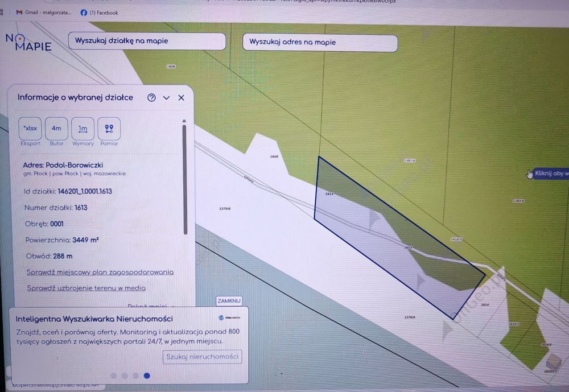Open Sprawdź uzbrojenie terenu w media link
This screenshot has width=569, height=392.
86,288
